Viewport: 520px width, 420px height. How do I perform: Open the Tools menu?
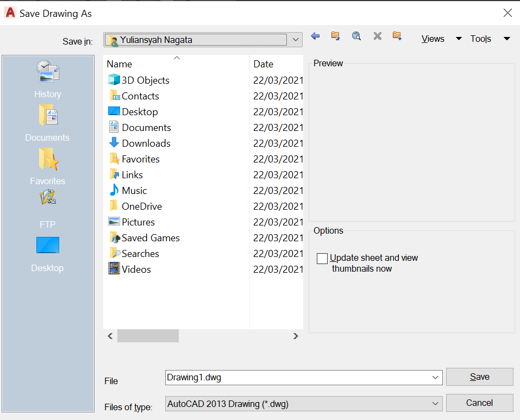pos(480,39)
